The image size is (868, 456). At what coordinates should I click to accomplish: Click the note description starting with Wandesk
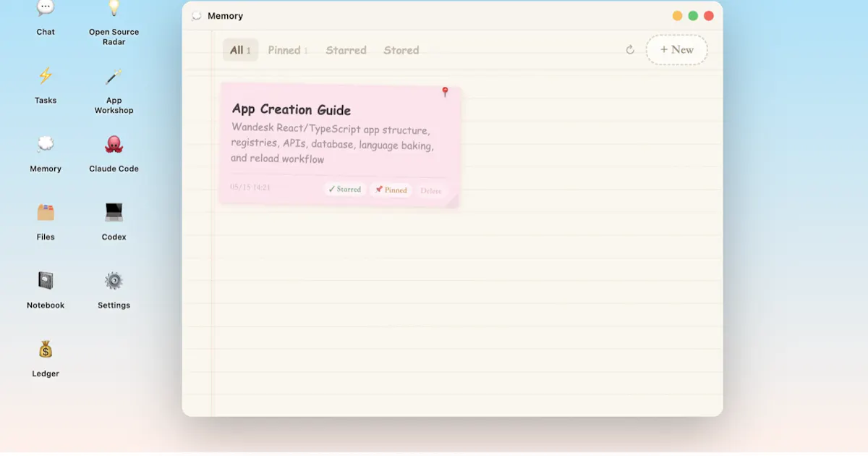point(332,144)
